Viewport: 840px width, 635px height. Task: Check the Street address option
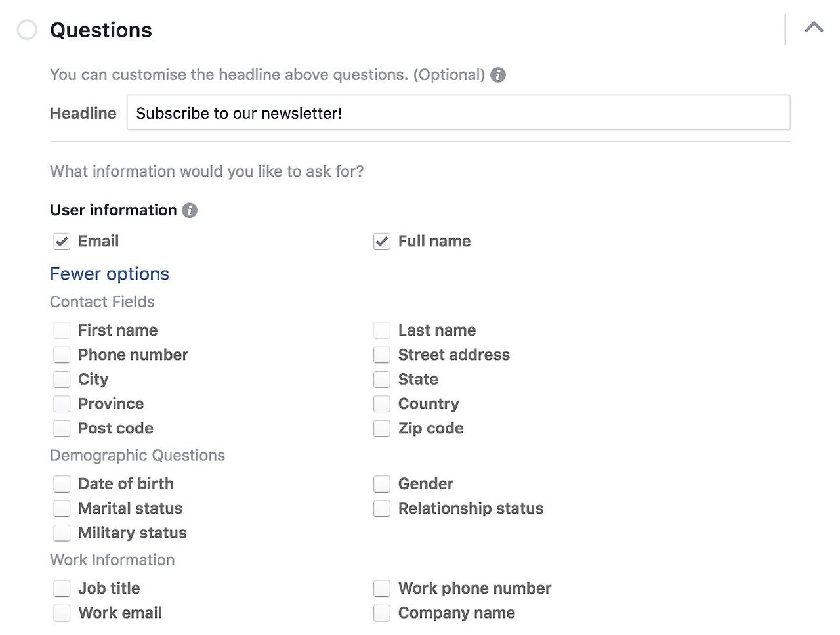tap(382, 355)
